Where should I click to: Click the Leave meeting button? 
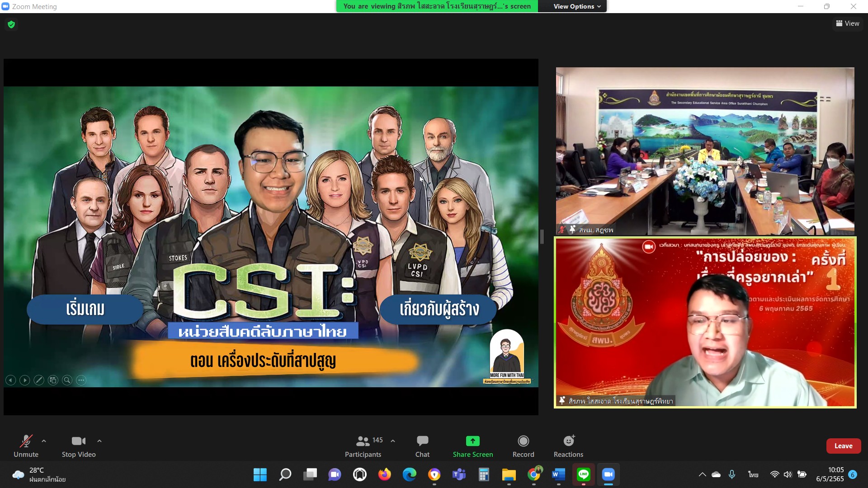843,446
